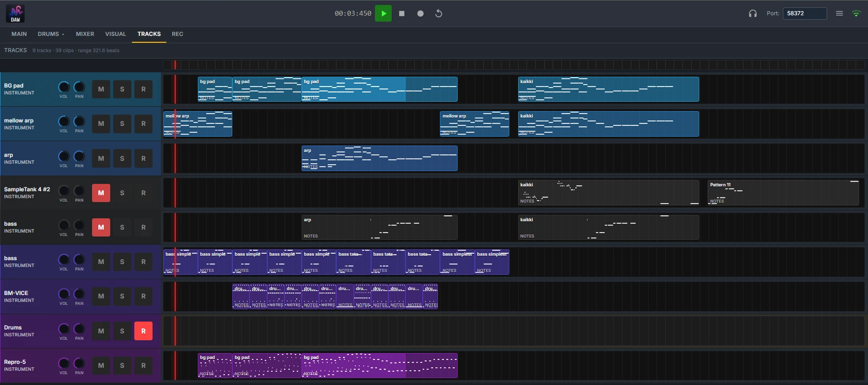Stop playback with the square button
The height and width of the screenshot is (385, 868).
(402, 14)
